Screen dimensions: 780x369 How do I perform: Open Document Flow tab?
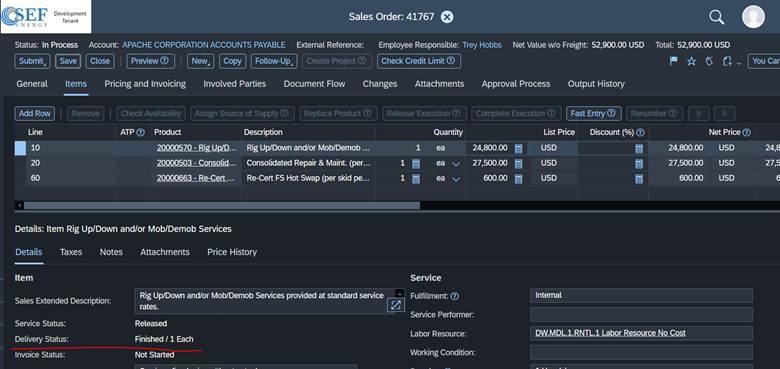click(314, 84)
